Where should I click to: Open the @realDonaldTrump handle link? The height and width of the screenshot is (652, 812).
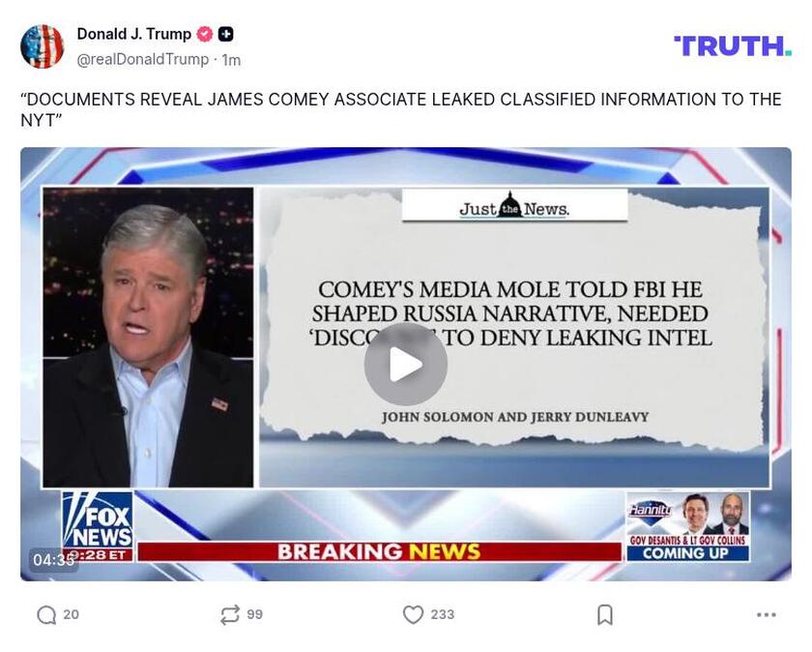(x=143, y=60)
